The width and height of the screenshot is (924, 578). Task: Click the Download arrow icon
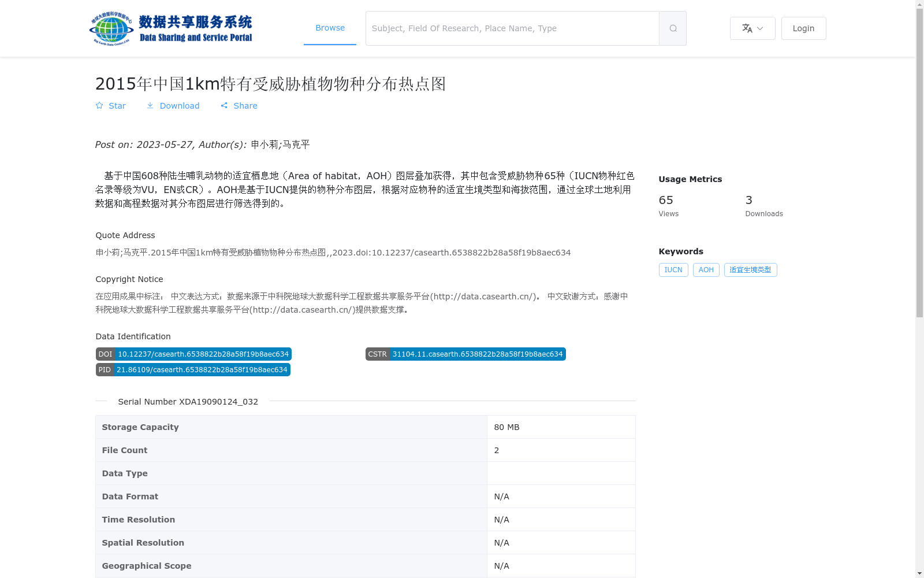pyautogui.click(x=150, y=106)
